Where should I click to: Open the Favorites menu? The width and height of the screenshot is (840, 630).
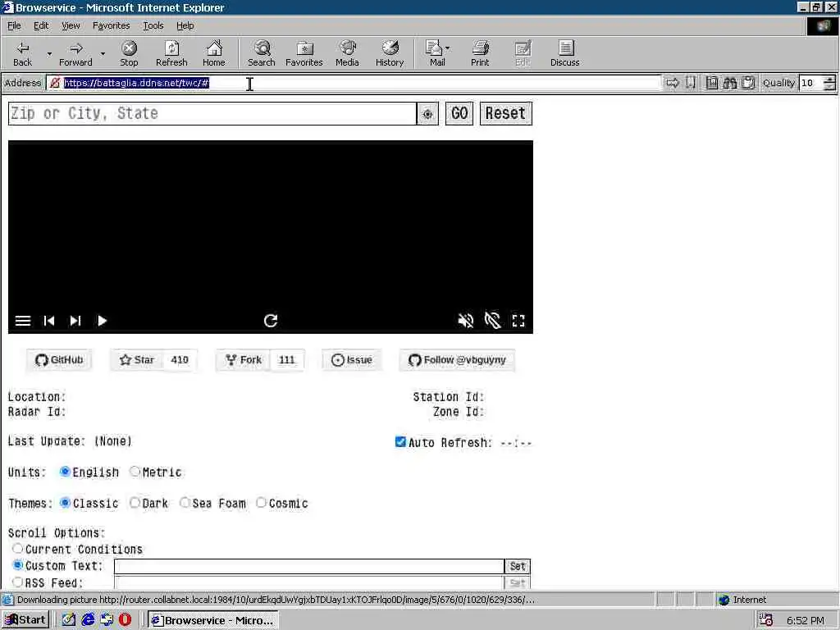tap(111, 25)
